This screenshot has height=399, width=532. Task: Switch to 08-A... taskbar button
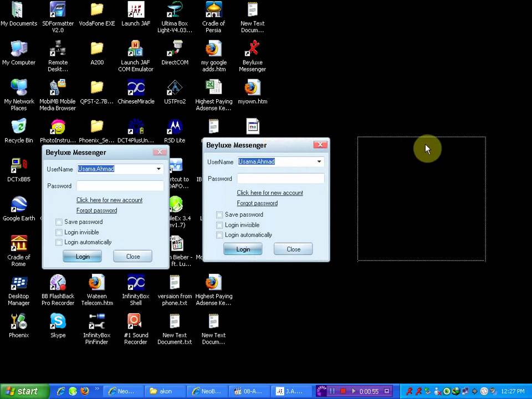[x=249, y=391]
